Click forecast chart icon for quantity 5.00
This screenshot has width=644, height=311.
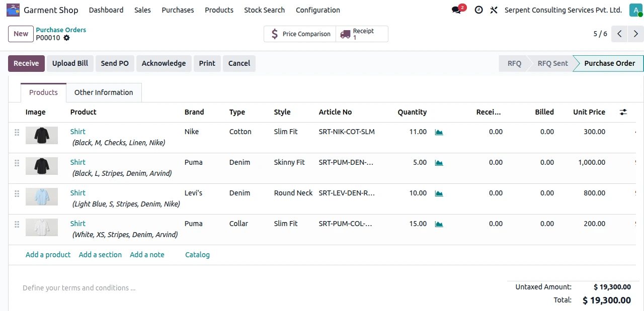click(439, 163)
